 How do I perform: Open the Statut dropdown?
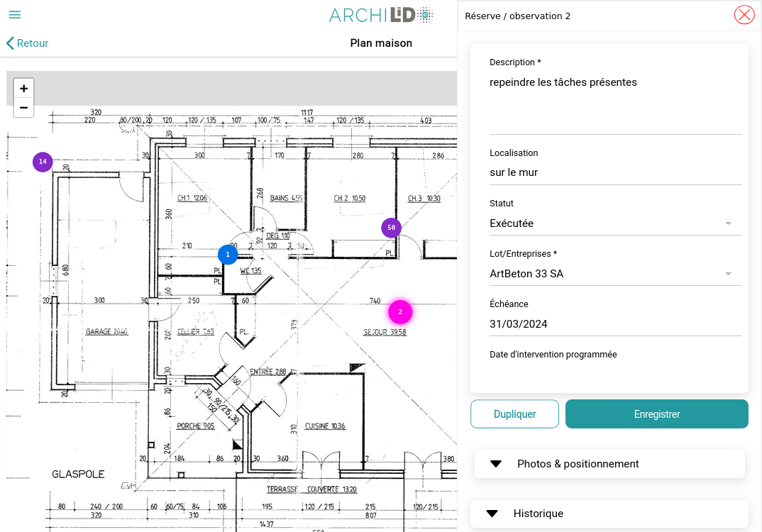(x=614, y=223)
